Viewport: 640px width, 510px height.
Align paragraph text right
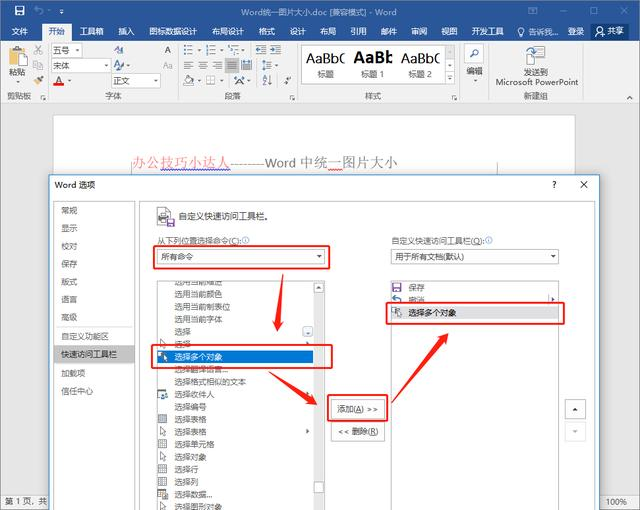pos(217,65)
